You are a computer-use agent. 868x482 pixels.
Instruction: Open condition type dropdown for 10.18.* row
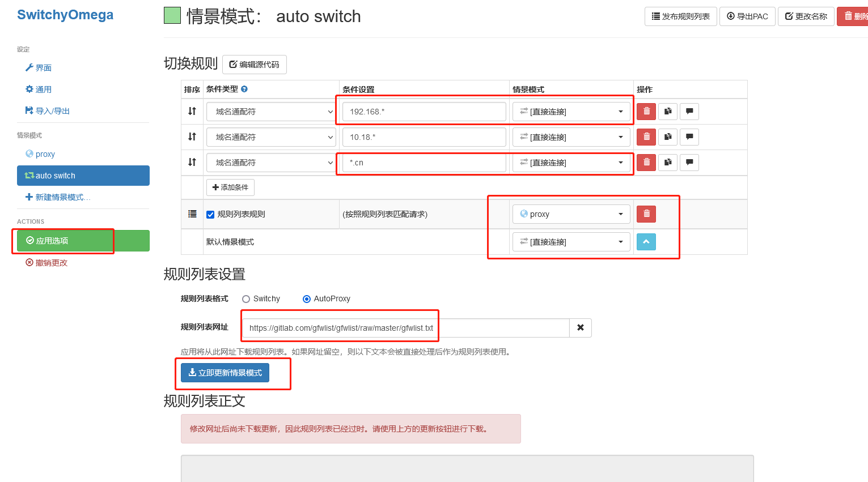[x=271, y=137]
